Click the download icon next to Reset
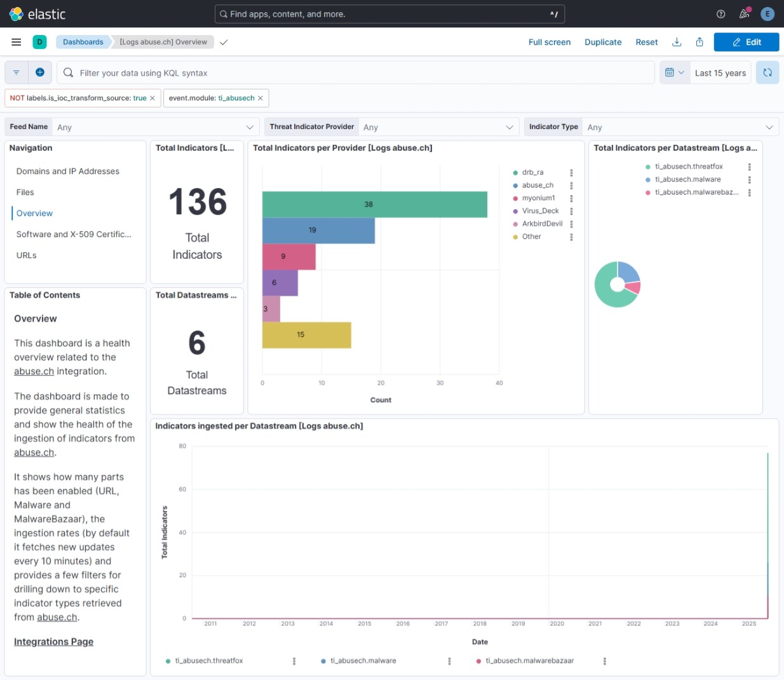Image resolution: width=784 pixels, height=680 pixels. (677, 42)
